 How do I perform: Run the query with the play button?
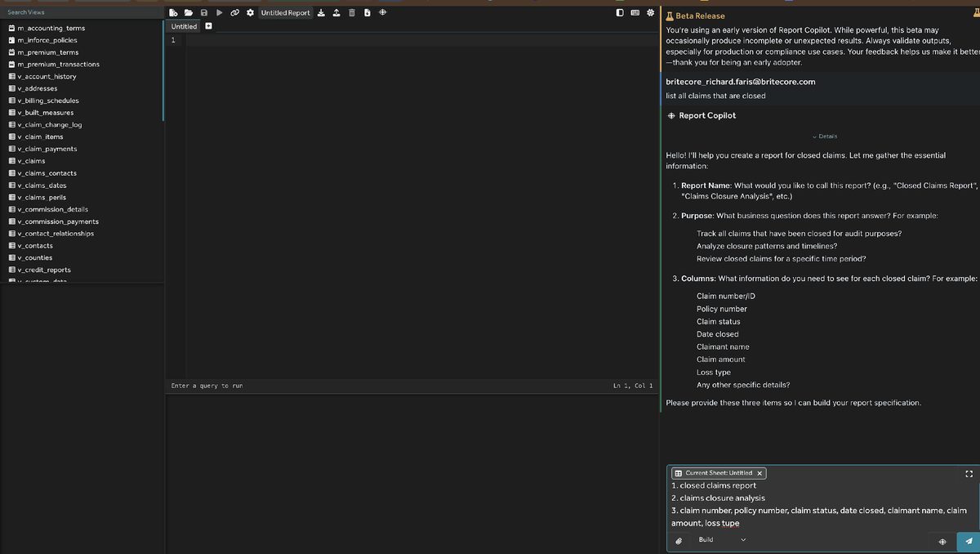219,13
